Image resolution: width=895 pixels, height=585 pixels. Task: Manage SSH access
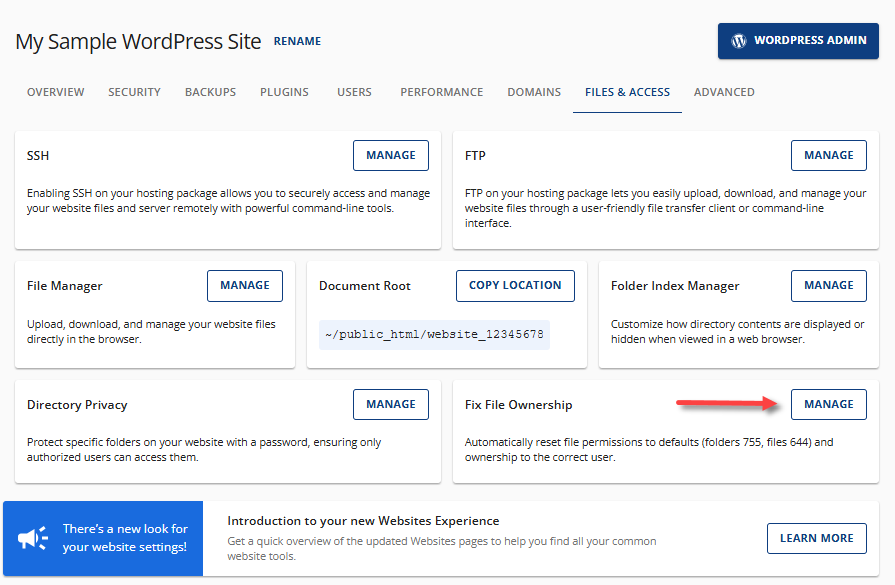(x=391, y=155)
